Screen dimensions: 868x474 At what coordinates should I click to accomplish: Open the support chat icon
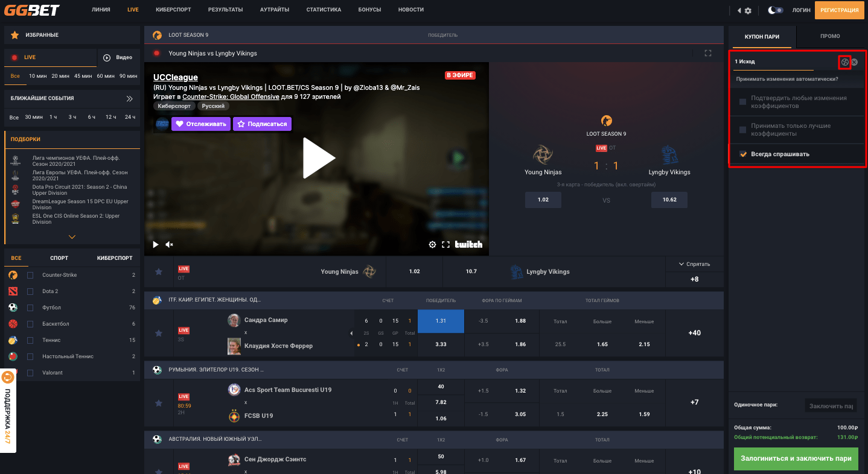[8, 378]
